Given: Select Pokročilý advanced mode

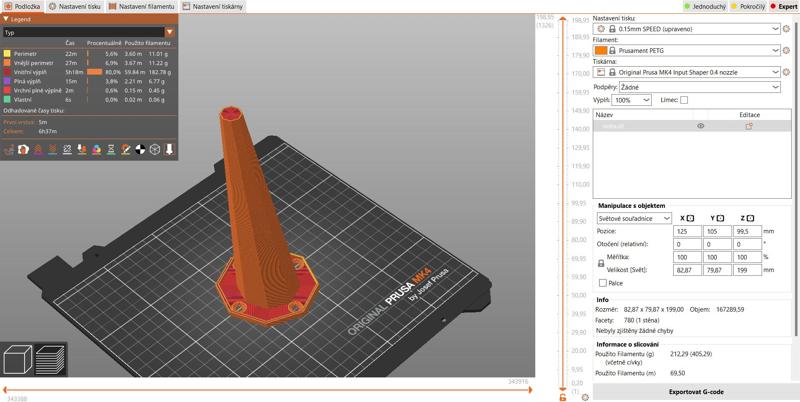Looking at the screenshot, I should point(747,7).
